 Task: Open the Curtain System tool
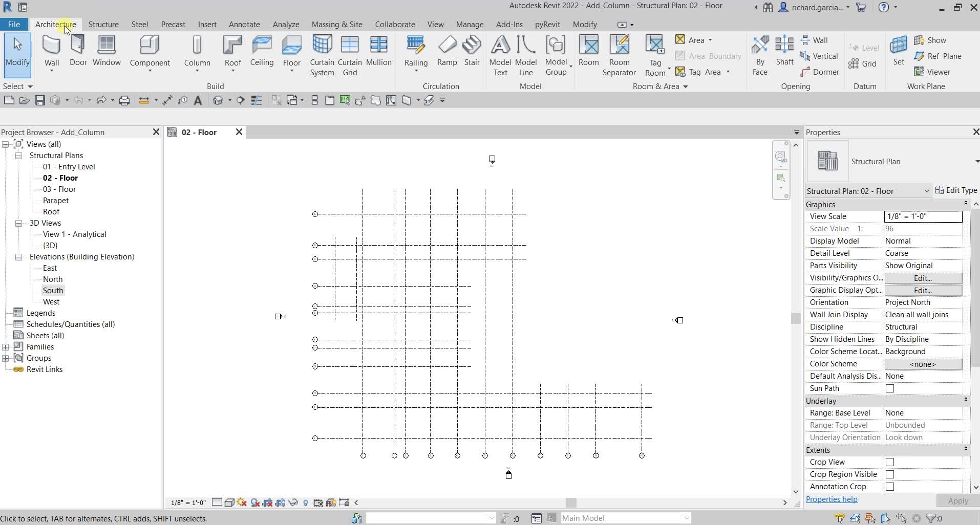pyautogui.click(x=322, y=54)
